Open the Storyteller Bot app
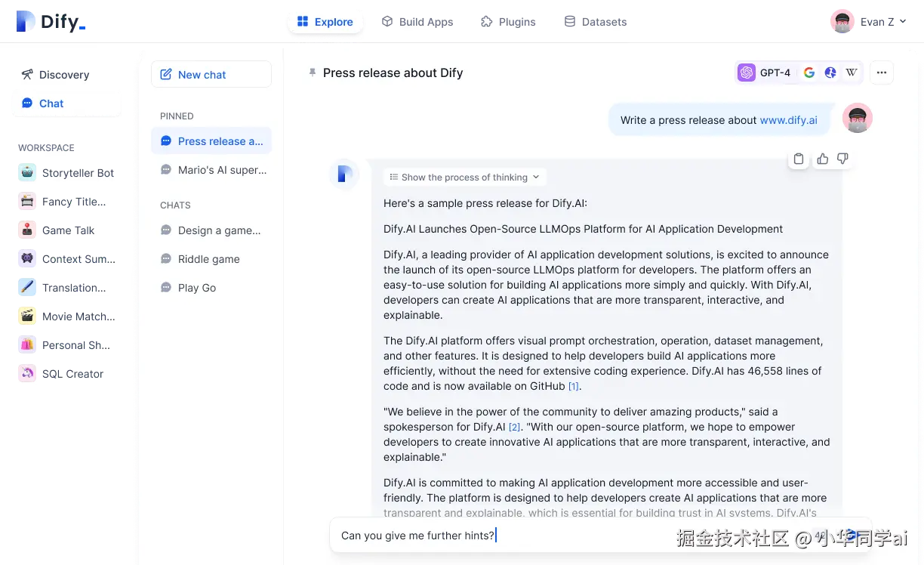This screenshot has width=924, height=565. [x=66, y=173]
